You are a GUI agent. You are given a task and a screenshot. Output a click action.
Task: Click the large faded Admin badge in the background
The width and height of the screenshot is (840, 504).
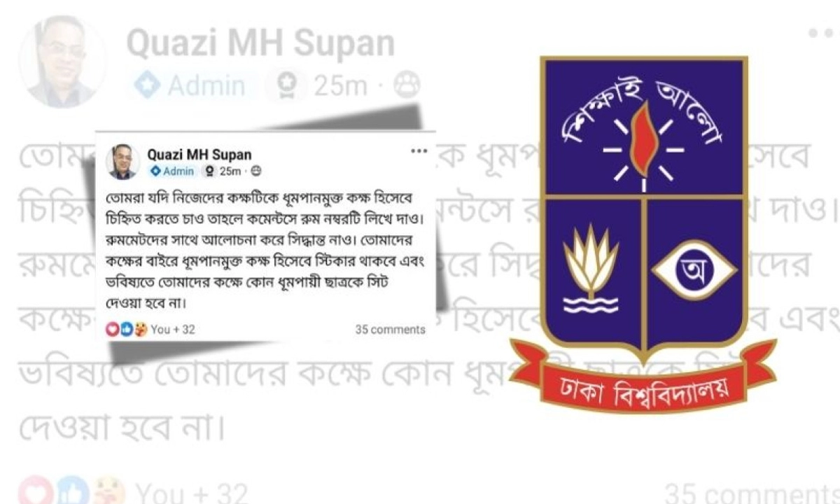pos(190,86)
